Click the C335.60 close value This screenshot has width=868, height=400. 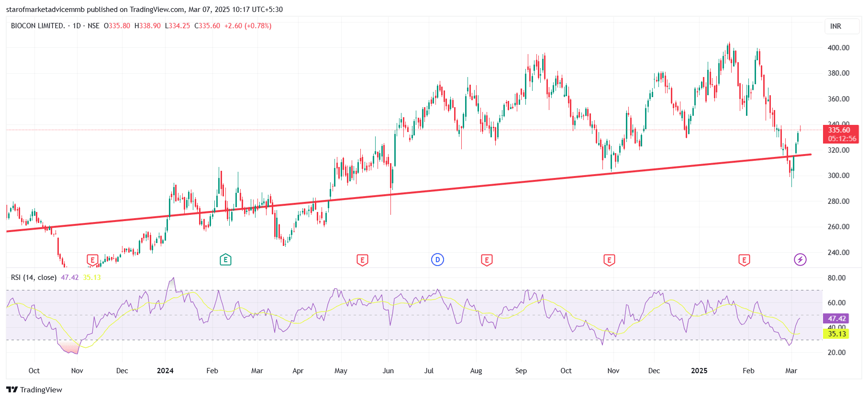coord(207,26)
